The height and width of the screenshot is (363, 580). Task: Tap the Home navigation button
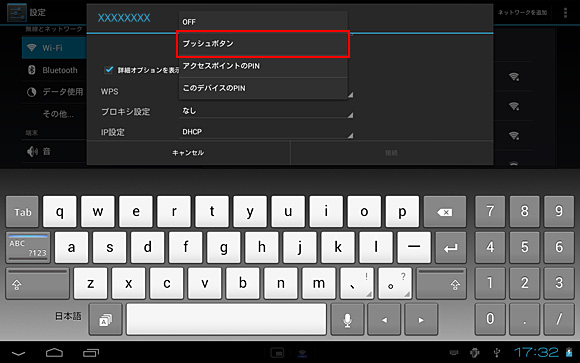coord(54,353)
